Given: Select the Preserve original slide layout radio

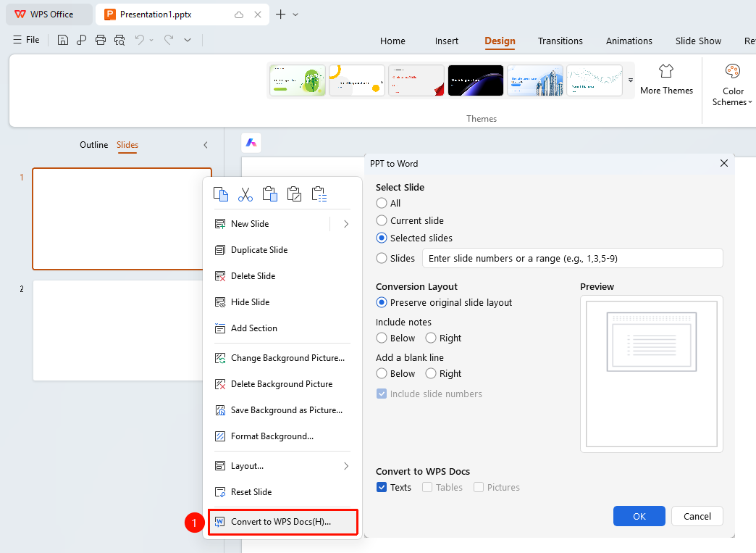Looking at the screenshot, I should click(382, 302).
